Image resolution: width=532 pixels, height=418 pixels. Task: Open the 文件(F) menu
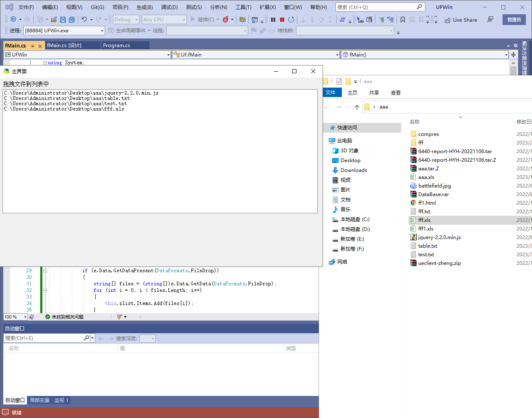pyautogui.click(x=26, y=7)
